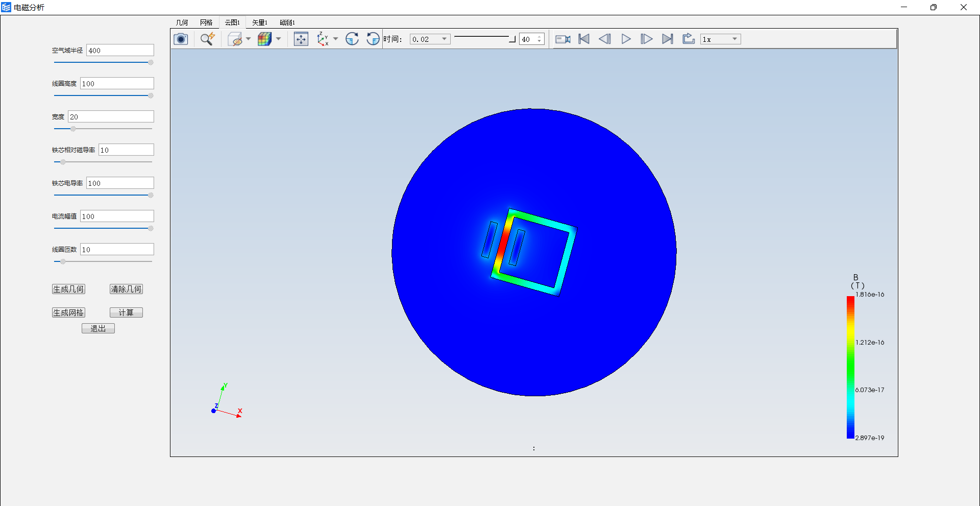Image resolution: width=980 pixels, height=506 pixels.
Task: Open dropdown arrow next to colored cube
Action: coord(279,39)
